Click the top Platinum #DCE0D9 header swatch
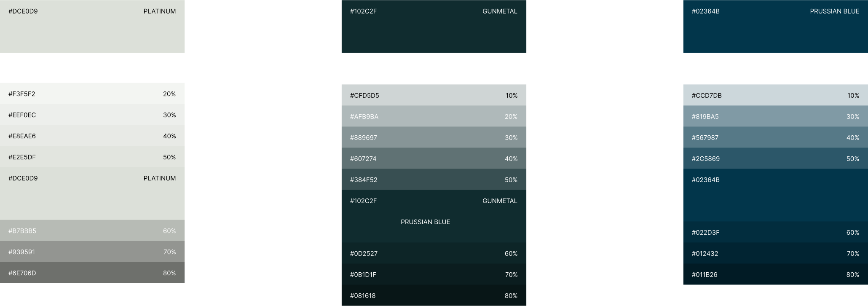 [92, 26]
